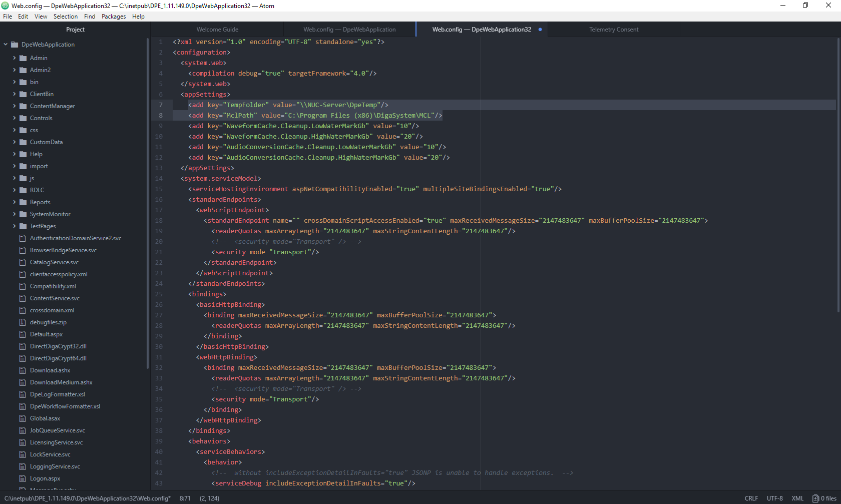Click the editor vertical scrollbar
841x504 pixels.
838,175
